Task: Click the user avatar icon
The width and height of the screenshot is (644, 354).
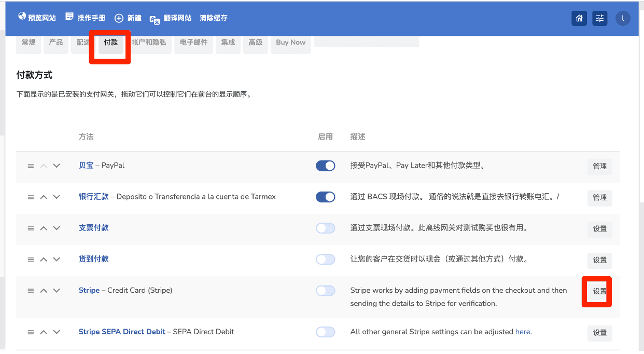Action: (x=623, y=19)
